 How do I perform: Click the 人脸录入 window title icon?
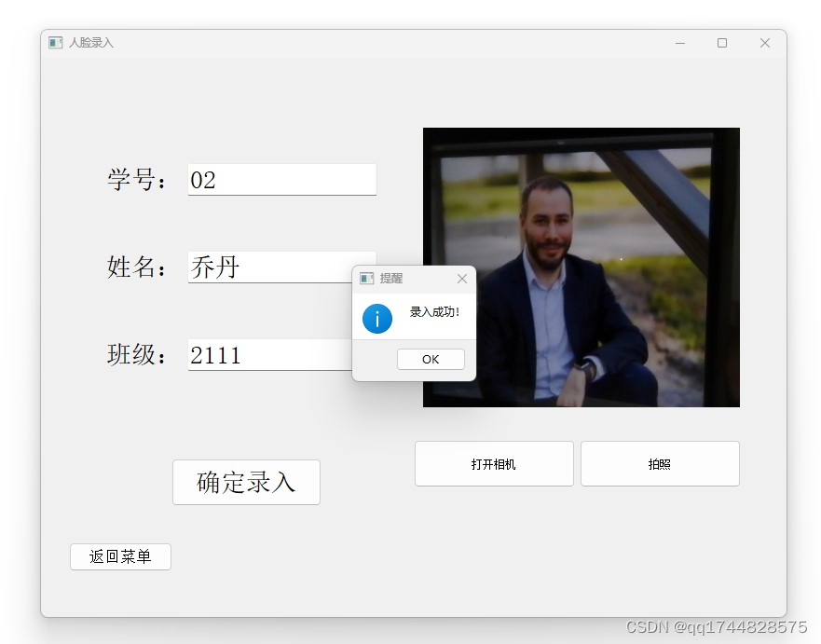point(56,43)
